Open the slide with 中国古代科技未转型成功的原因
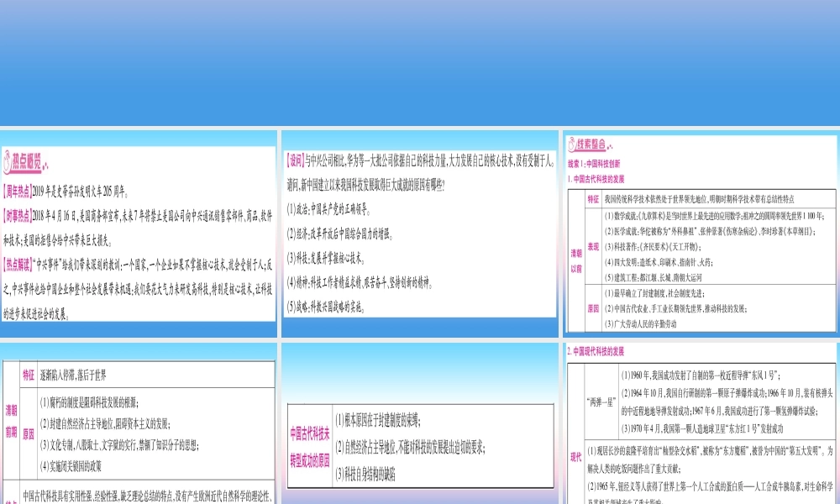Image resolution: width=840 pixels, height=504 pixels. tap(420, 423)
